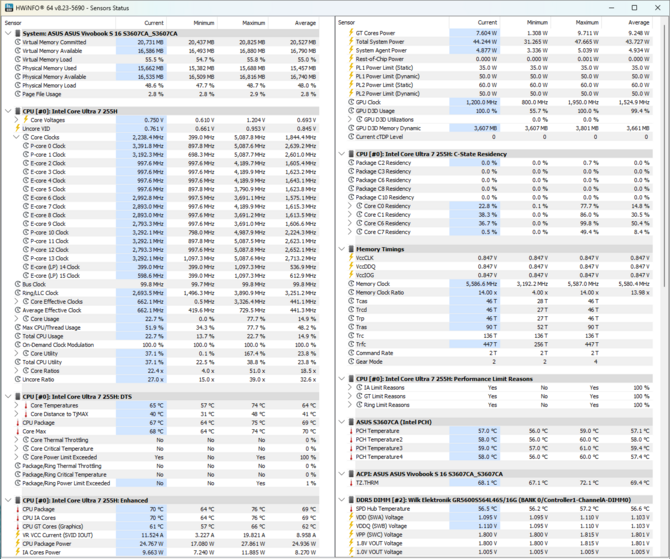Click the clock icon beside Bus Clock
The image size is (670, 559).
18,284
